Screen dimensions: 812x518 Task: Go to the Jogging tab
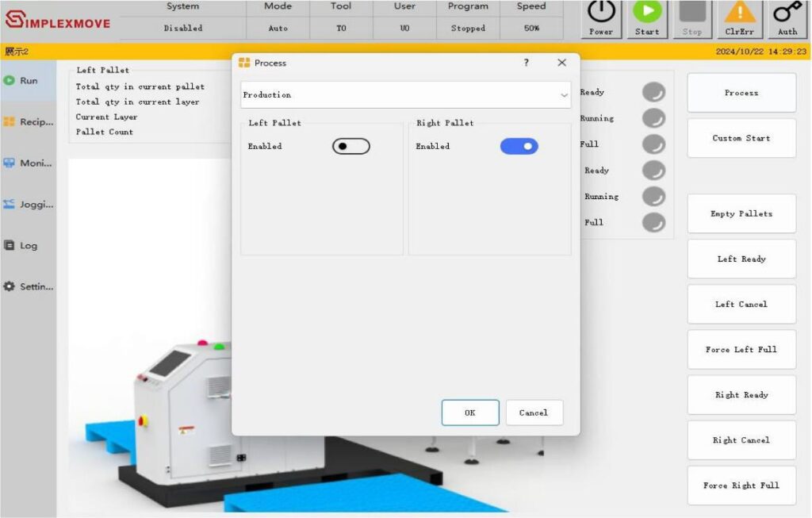point(28,204)
